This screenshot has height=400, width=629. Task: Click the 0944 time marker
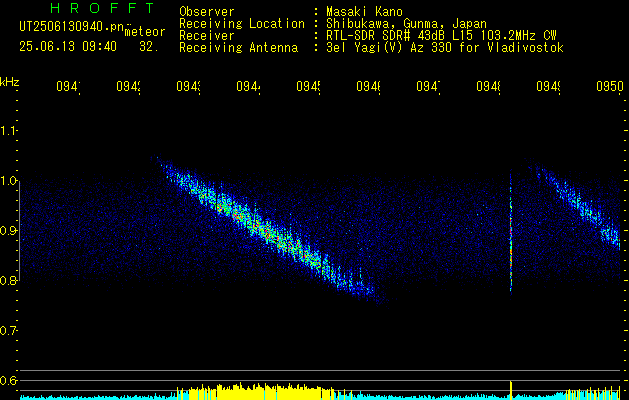248,86
